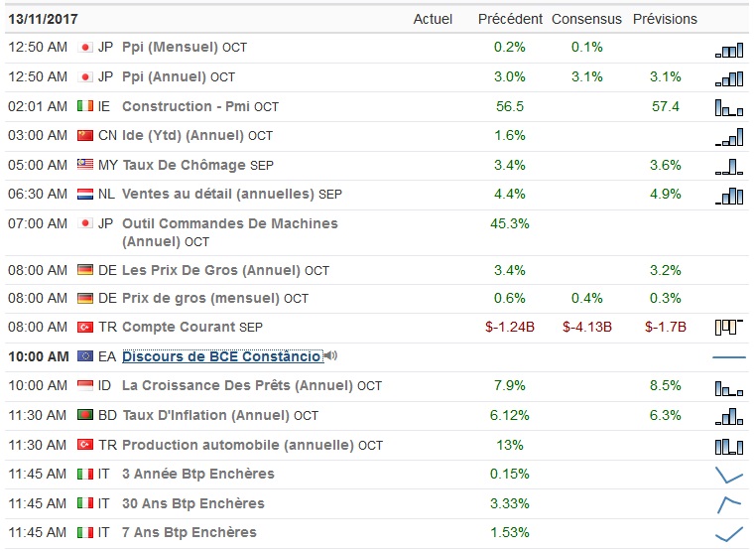Screen dimensions: 756x551
Task: Click the Précédent column header
Action: point(510,19)
